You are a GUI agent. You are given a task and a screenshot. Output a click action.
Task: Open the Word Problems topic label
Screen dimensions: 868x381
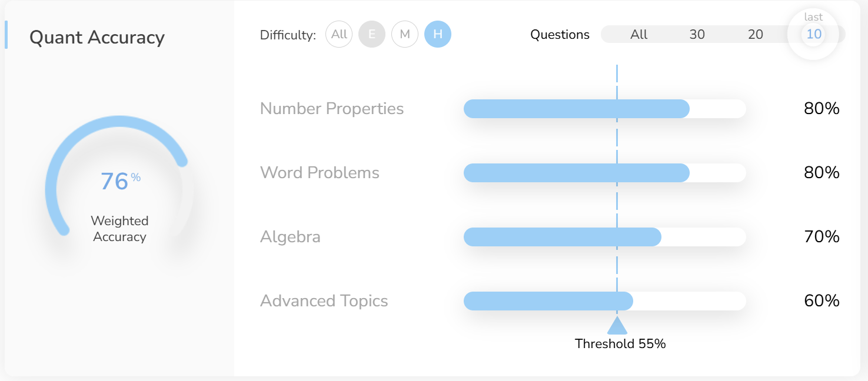(320, 173)
